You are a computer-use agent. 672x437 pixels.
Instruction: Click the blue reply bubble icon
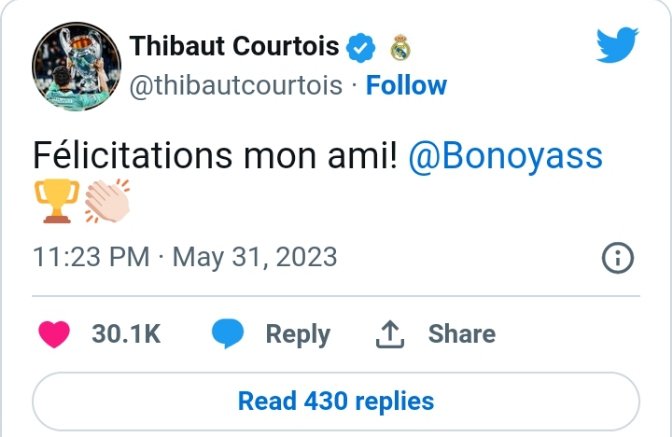point(228,334)
